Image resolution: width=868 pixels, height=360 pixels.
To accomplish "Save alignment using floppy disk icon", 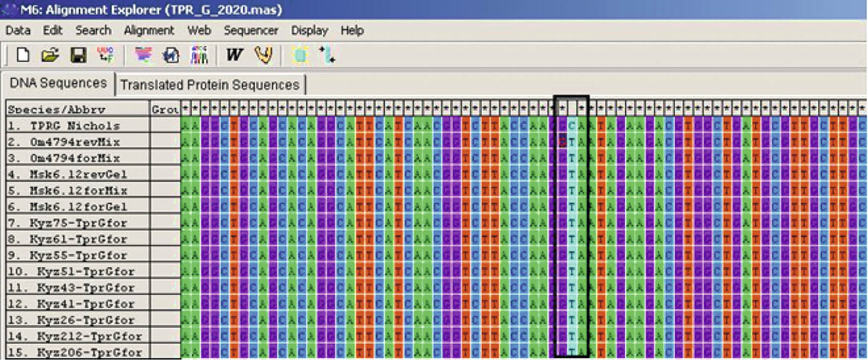I will (x=78, y=55).
